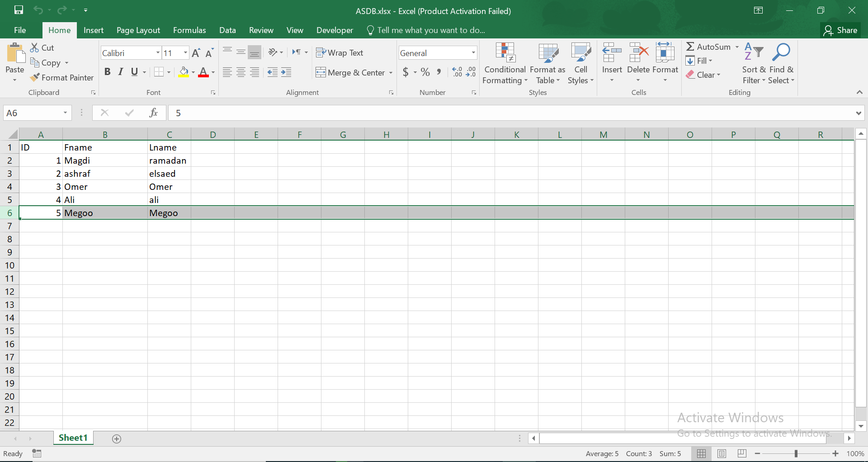Click the AutoSum button
The image size is (868, 462).
coord(708,47)
